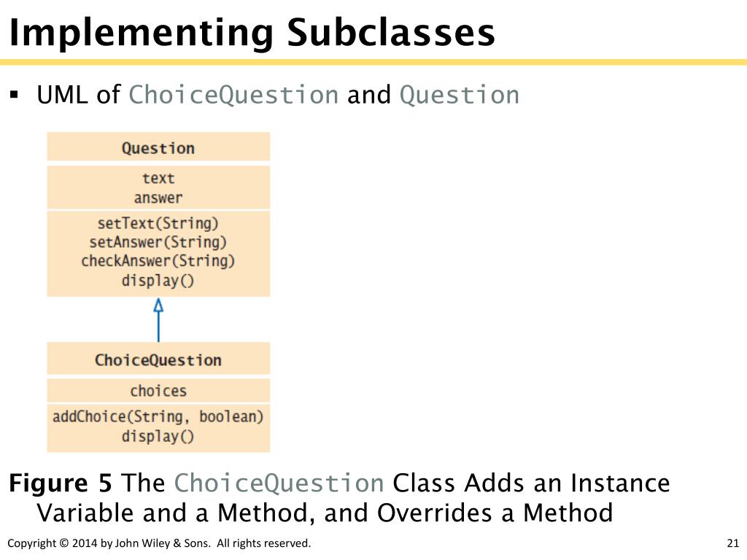Click the Question code word ending the bullet

(460, 95)
